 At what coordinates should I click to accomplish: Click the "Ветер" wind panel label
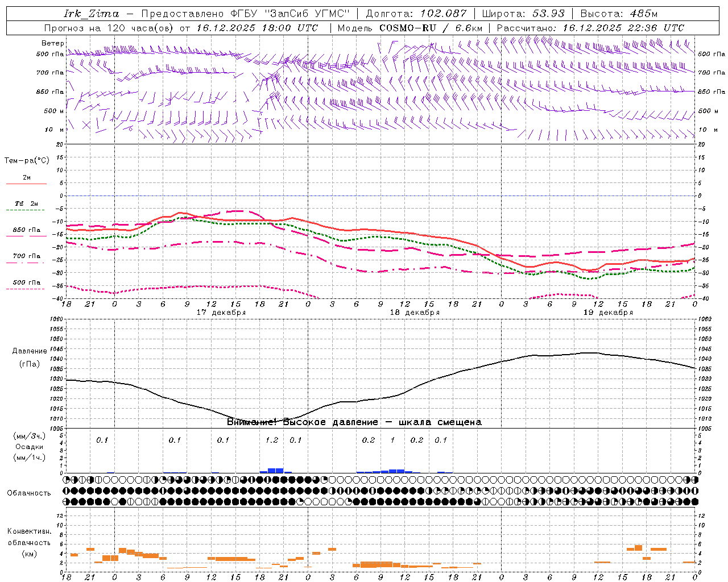point(53,43)
